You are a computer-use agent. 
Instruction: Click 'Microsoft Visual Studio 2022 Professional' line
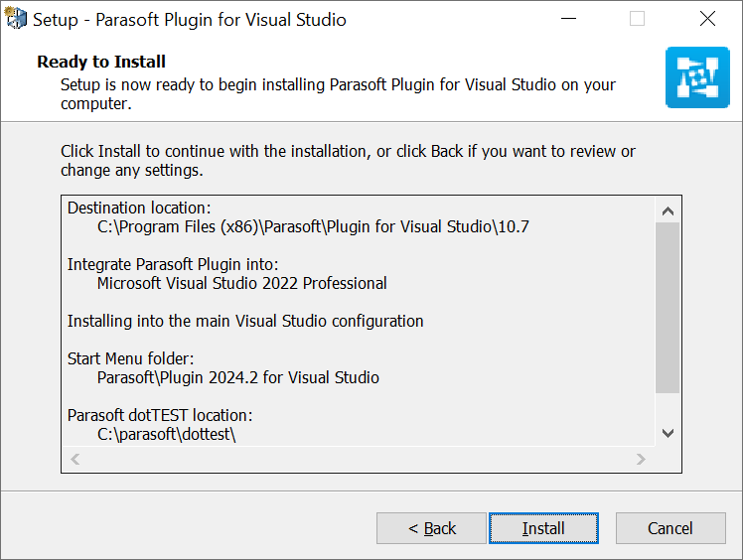241,283
